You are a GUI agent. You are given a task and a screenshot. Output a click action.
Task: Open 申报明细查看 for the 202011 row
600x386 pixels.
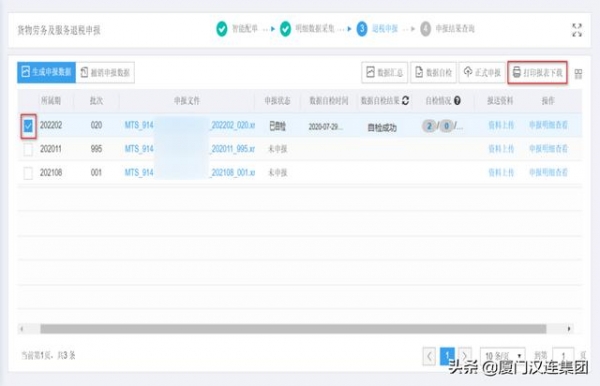click(548, 149)
